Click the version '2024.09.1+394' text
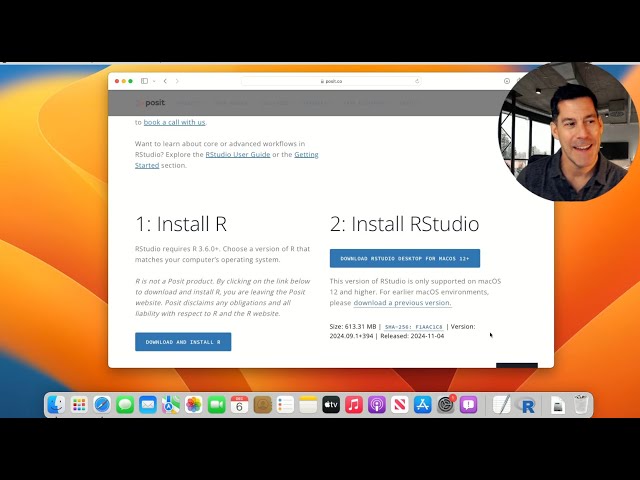Screen dimensions: 640x480 click(x=351, y=336)
